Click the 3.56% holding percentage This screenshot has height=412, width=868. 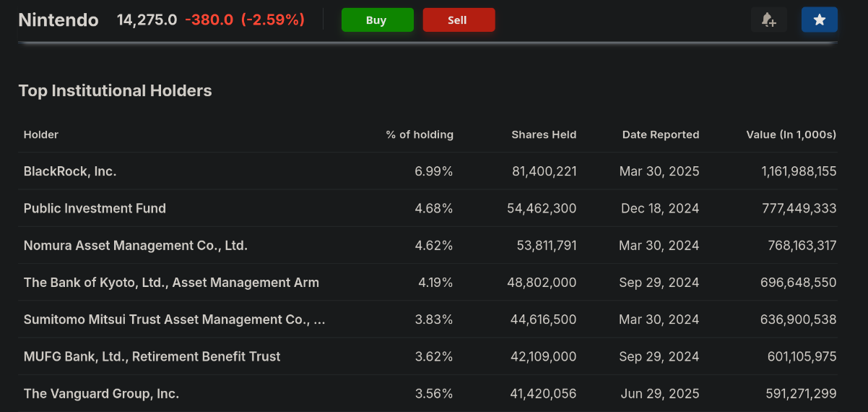(x=434, y=394)
